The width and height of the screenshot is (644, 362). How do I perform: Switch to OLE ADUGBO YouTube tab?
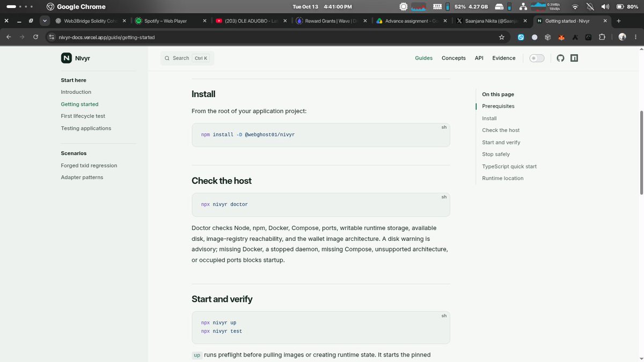250,21
